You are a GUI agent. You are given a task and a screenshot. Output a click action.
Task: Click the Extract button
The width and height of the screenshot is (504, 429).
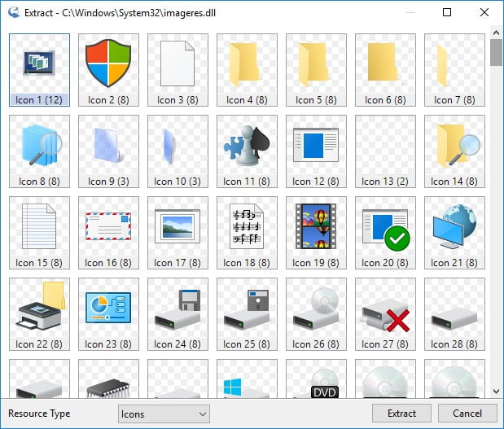click(x=401, y=414)
